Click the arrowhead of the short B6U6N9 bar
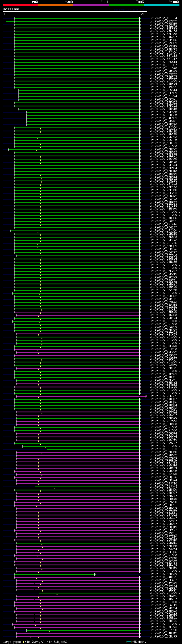 (95, 574)
